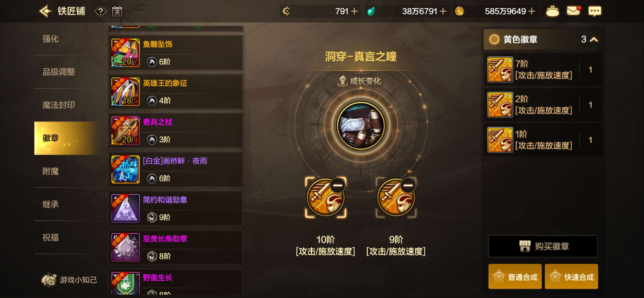Select 奇兵之杖 equipment in list

pos(176,131)
